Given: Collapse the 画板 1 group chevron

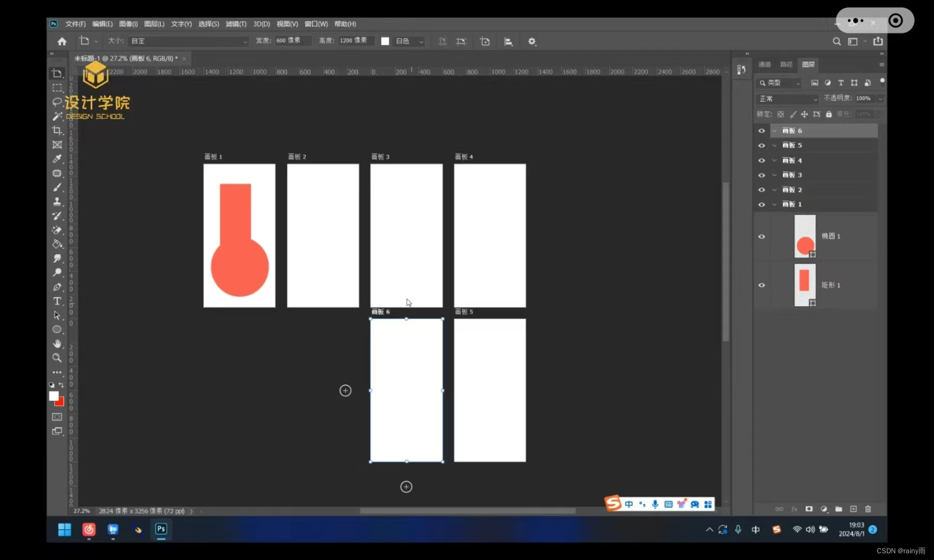Looking at the screenshot, I should point(774,204).
